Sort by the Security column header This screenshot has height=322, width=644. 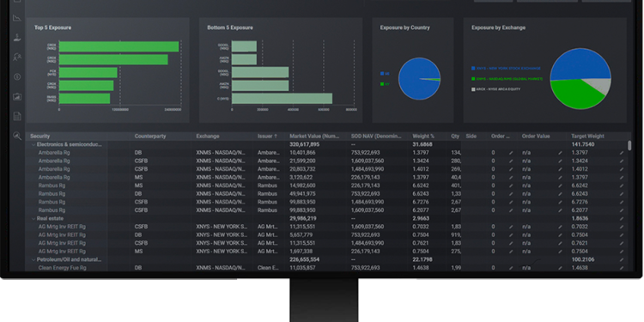[x=39, y=137]
